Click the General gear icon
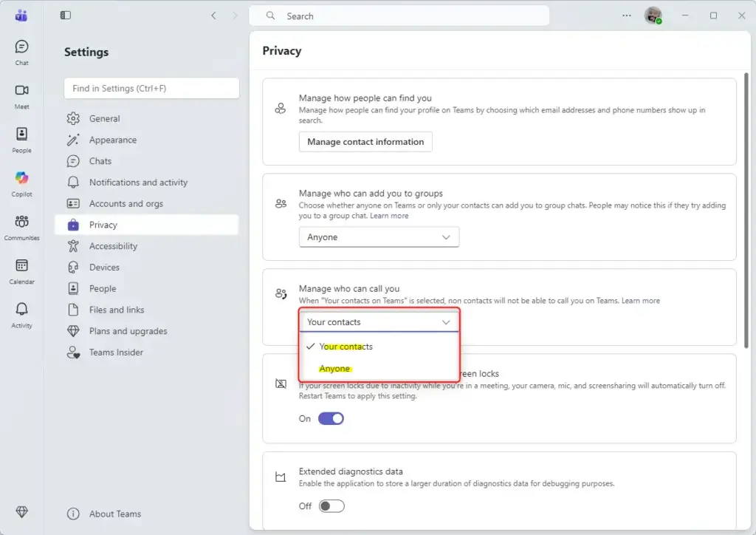This screenshot has height=535, width=756. coord(73,119)
